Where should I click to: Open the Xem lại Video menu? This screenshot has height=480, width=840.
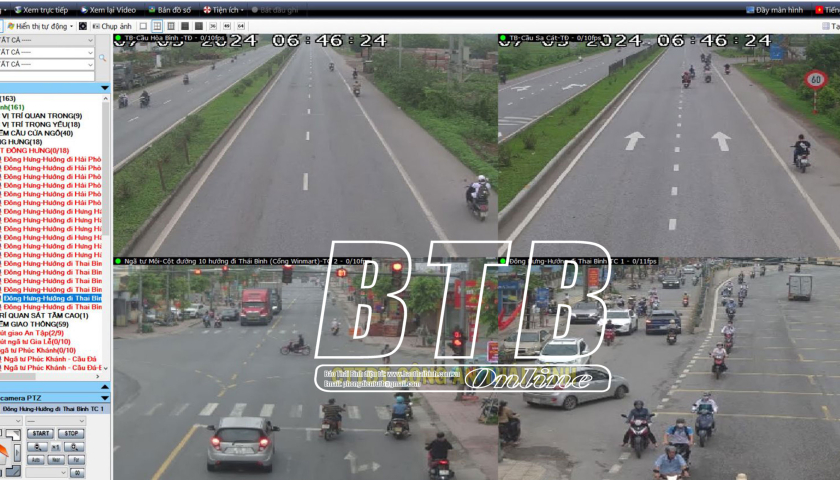[x=106, y=9]
